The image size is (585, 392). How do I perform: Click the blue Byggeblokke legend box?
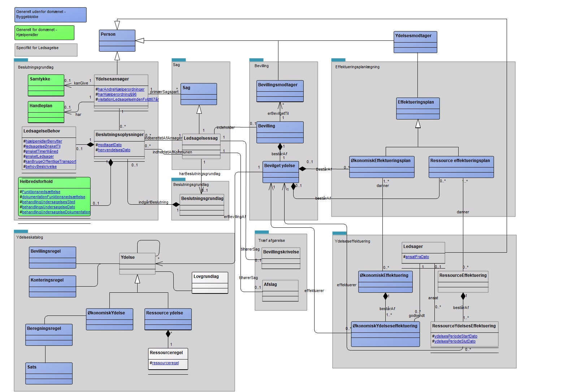tap(51, 15)
